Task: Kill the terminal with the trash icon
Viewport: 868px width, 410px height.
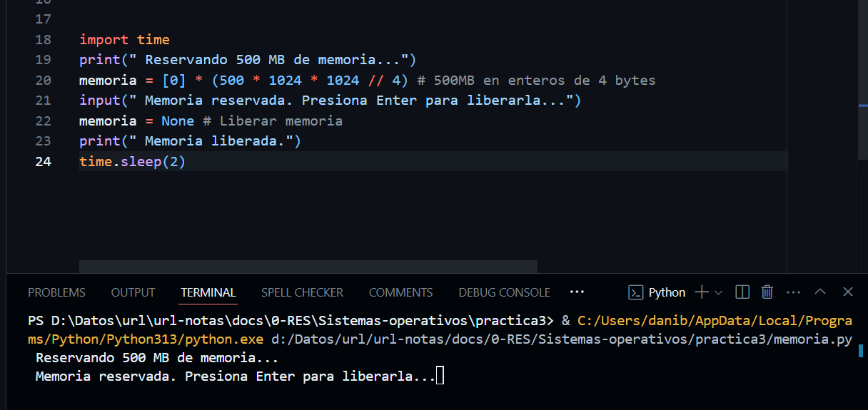Action: point(767,292)
